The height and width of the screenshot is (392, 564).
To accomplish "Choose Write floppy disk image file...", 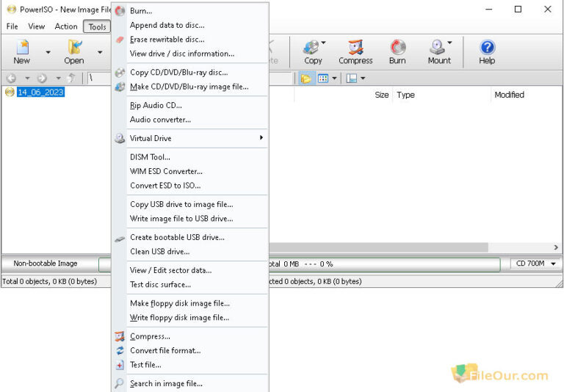I will (x=191, y=318).
